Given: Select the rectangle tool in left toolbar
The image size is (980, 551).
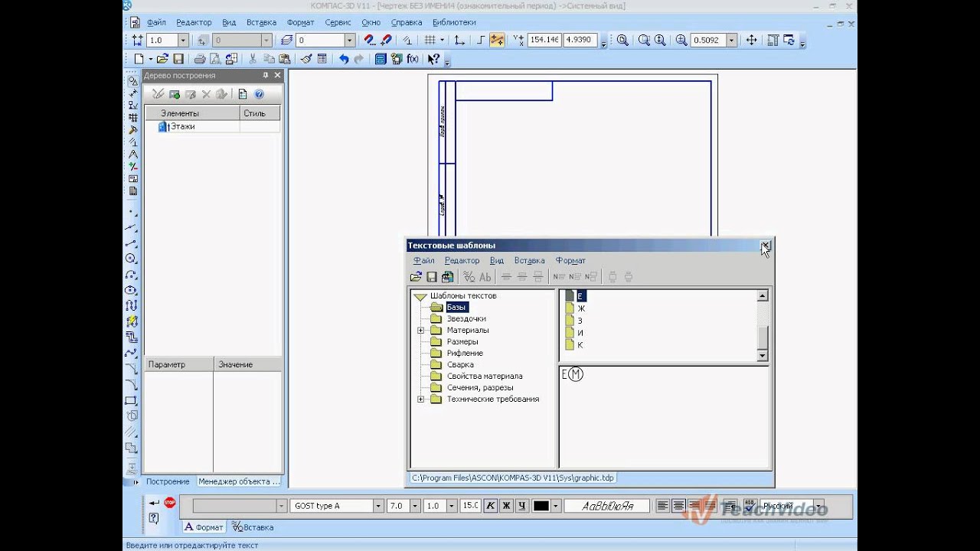Looking at the screenshot, I should click(132, 400).
